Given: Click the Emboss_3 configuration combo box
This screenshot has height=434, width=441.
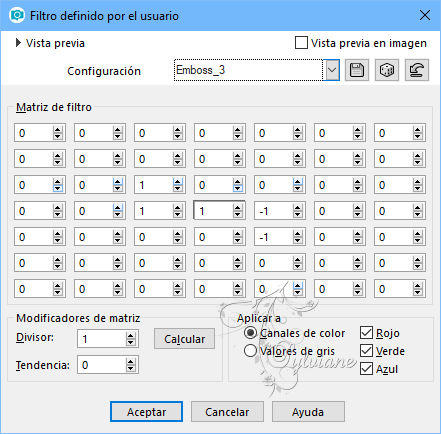Looking at the screenshot, I should point(248,70).
